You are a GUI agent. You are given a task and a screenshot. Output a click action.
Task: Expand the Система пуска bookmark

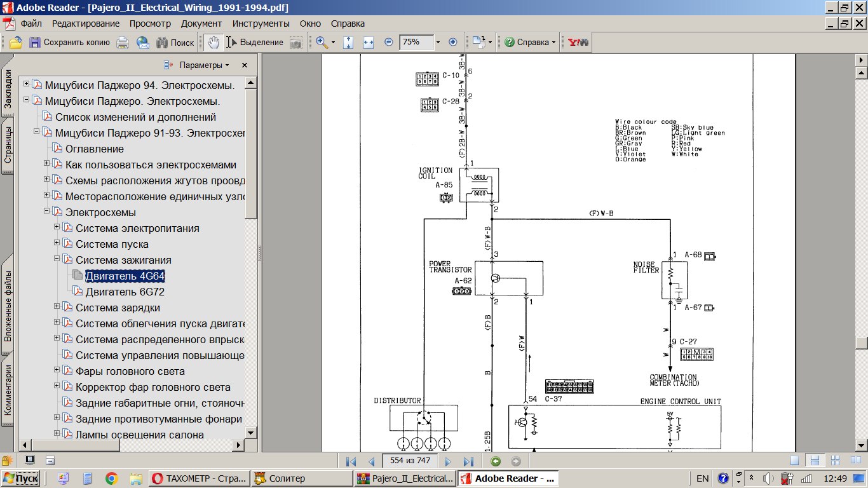[x=57, y=244]
